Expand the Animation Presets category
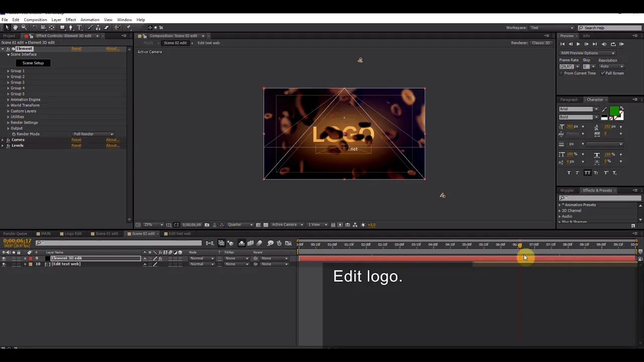This screenshot has height=362, width=644. click(560, 205)
